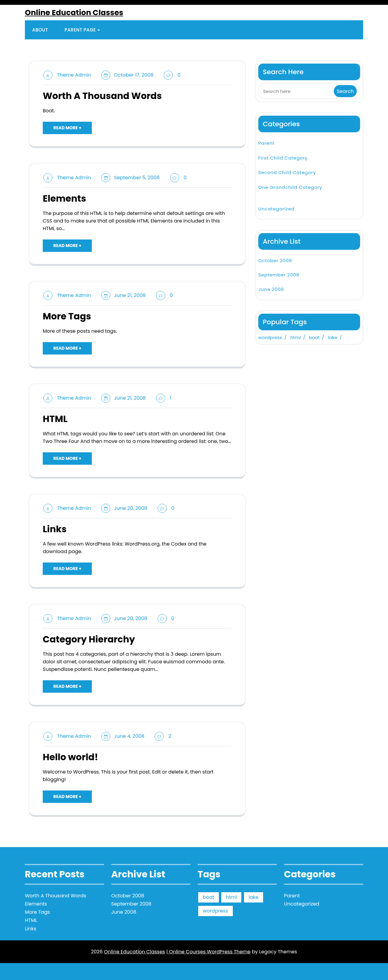This screenshot has height=980, width=388.
Task: Click the comment icon on Hello world! post
Action: click(159, 737)
